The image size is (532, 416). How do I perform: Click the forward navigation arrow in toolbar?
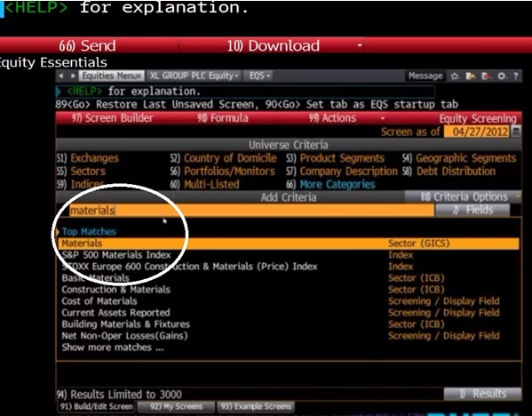(73, 76)
